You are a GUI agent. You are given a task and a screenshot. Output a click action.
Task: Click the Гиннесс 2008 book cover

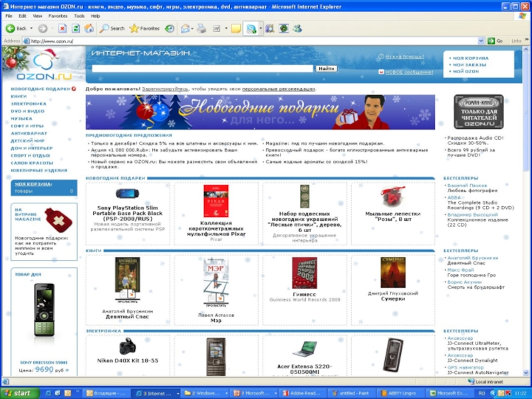[305, 273]
